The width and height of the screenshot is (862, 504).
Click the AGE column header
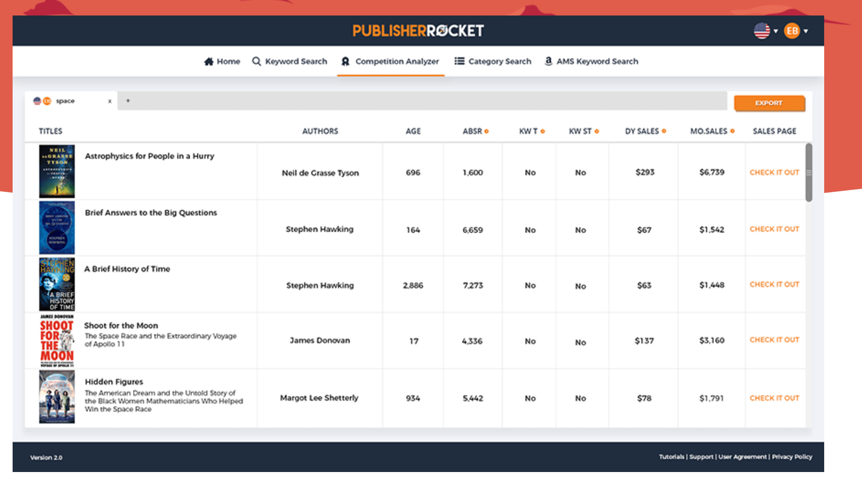(x=413, y=131)
